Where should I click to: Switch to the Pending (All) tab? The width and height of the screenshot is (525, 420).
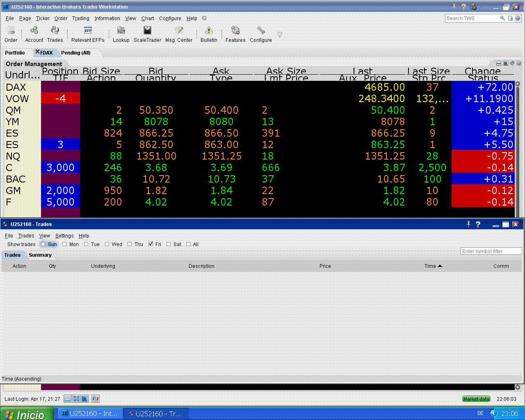coord(76,52)
